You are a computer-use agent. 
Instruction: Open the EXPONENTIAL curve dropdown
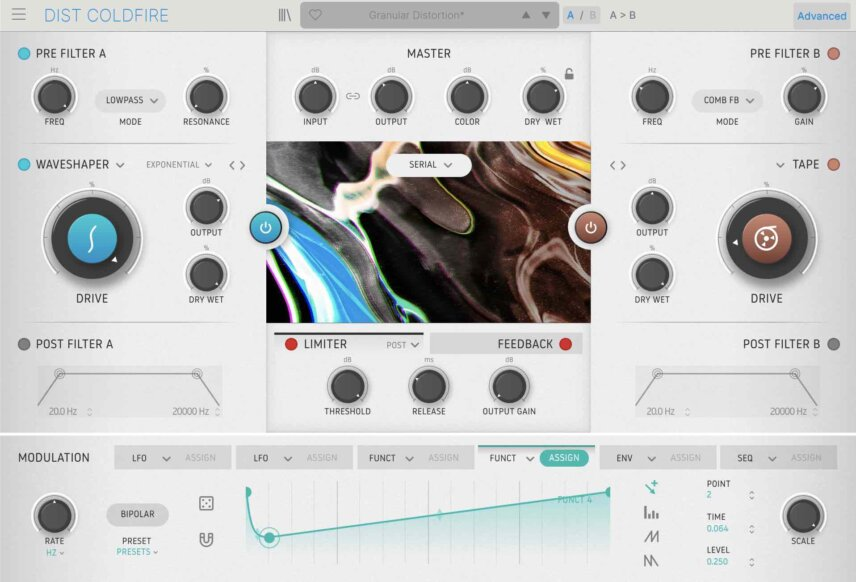tap(179, 165)
